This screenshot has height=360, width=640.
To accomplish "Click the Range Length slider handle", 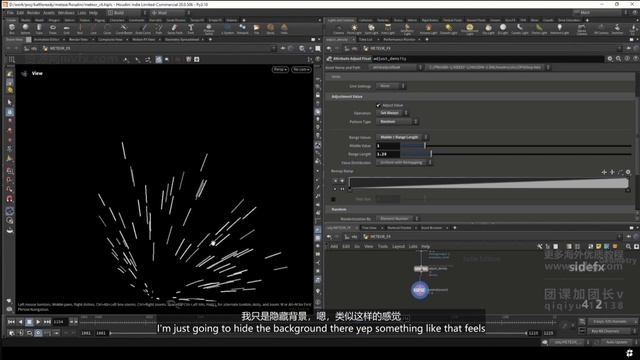I will tap(431, 154).
